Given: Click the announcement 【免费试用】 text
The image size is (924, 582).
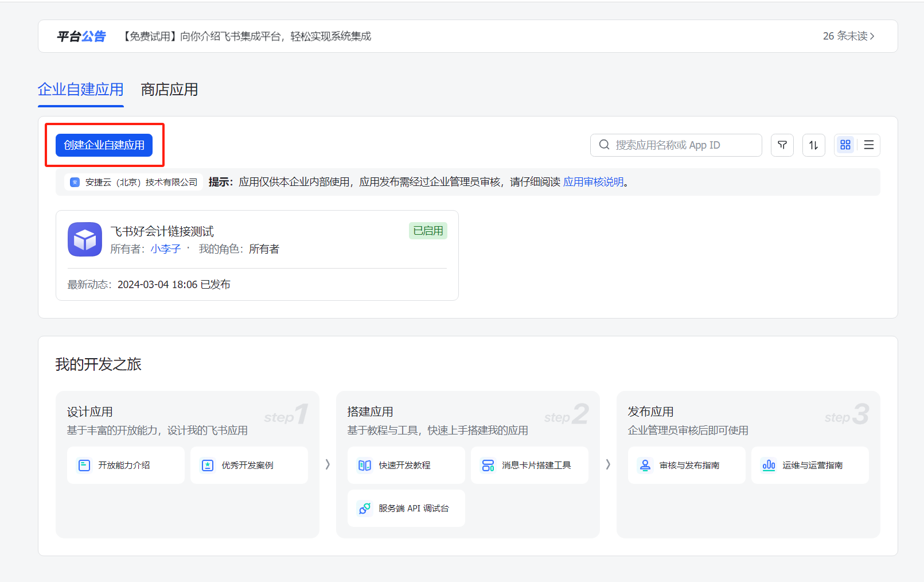Looking at the screenshot, I should (246, 36).
